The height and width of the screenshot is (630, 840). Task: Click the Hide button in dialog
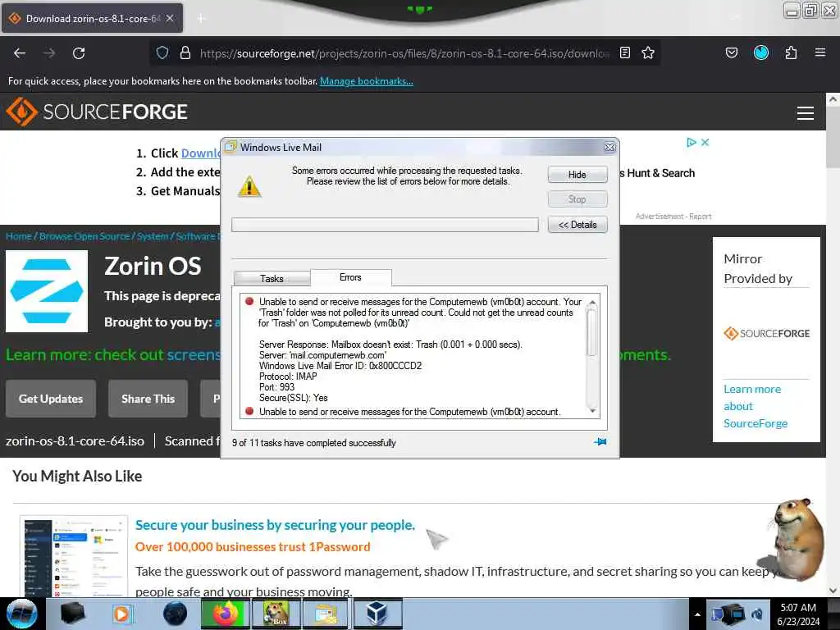[x=577, y=175]
